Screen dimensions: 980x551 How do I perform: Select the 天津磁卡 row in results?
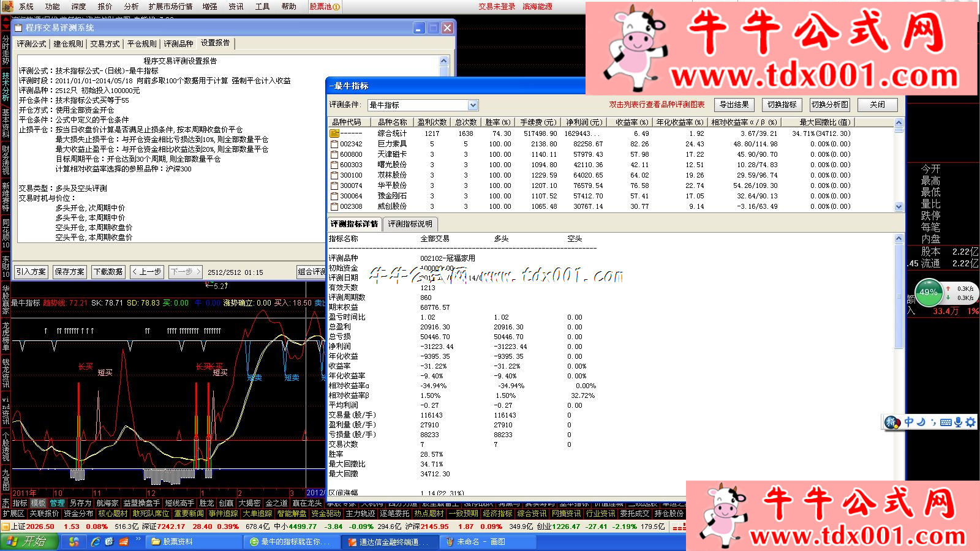tap(611, 154)
